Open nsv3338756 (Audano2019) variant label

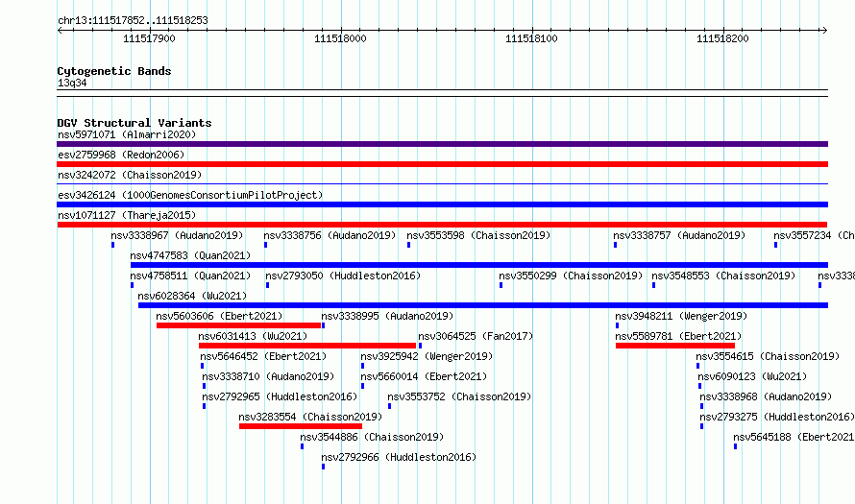pos(330,235)
